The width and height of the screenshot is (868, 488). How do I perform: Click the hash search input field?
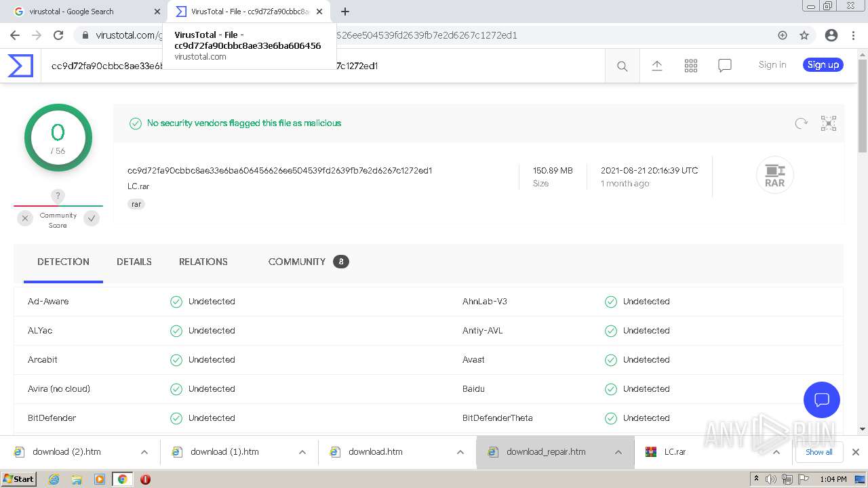click(323, 66)
